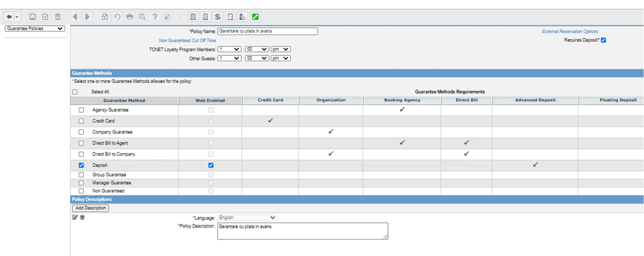
Task: Enable the Agency Guarantee method checkbox
Action: click(81, 110)
